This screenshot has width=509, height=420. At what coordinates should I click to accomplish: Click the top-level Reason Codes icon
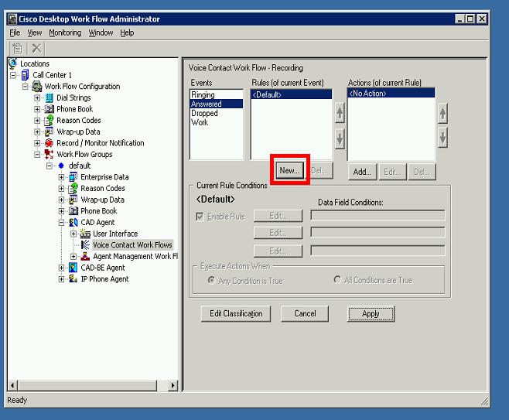pyautogui.click(x=49, y=120)
